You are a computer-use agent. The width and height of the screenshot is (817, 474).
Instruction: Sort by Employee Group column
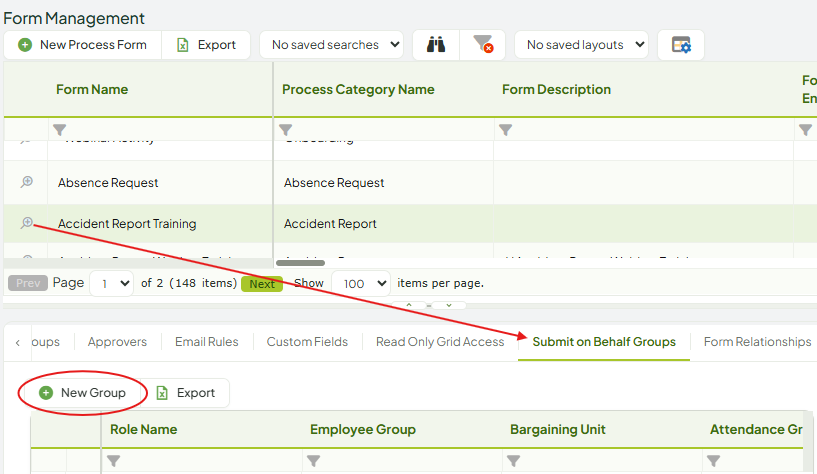point(363,430)
